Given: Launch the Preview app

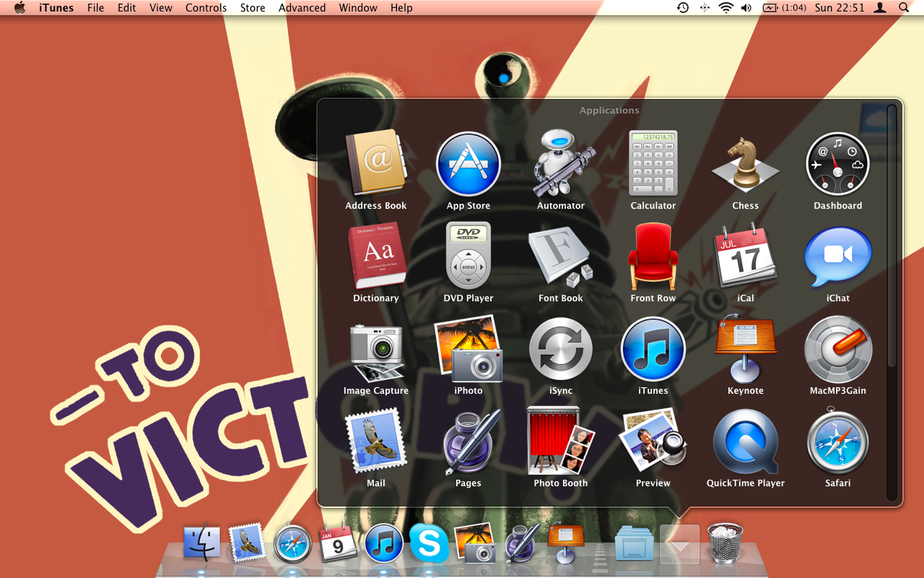Looking at the screenshot, I should coord(653,441).
